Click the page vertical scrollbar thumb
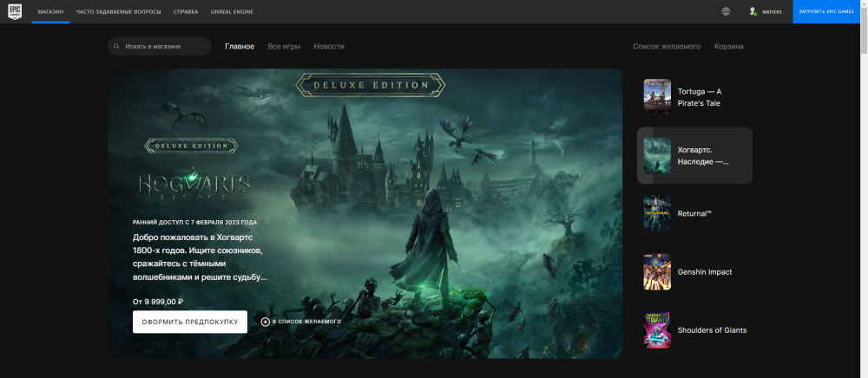This screenshot has height=378, width=868. tap(864, 30)
